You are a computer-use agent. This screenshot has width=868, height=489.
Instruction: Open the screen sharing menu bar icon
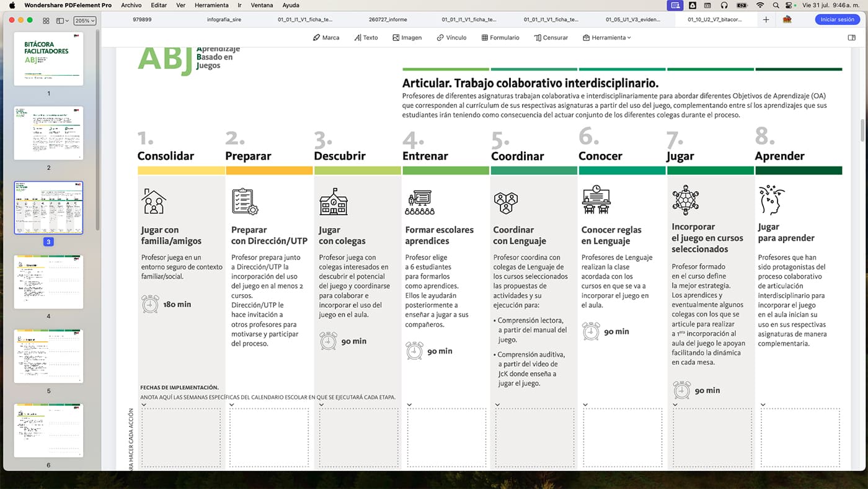point(675,5)
